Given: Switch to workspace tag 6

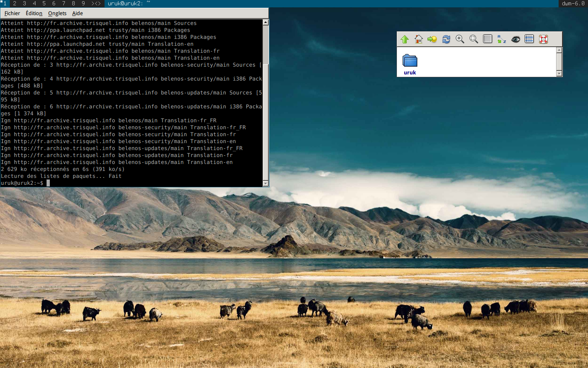Looking at the screenshot, I should click(54, 4).
